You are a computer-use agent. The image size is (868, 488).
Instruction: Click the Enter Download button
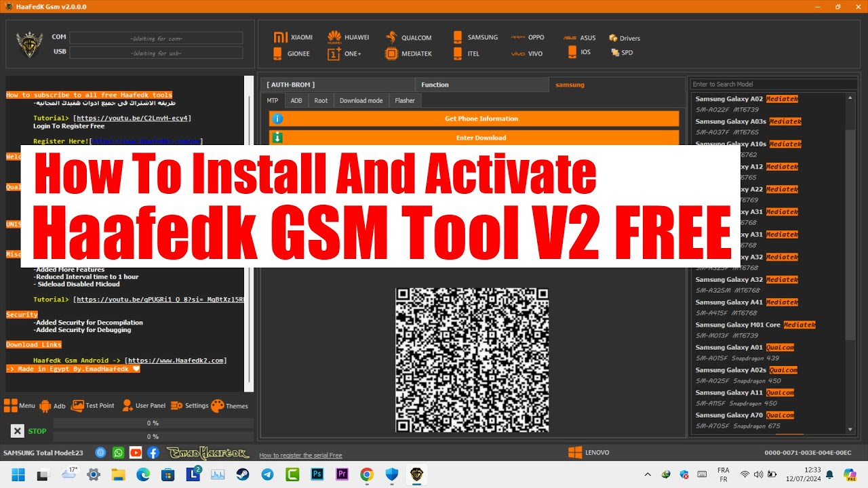pyautogui.click(x=474, y=138)
